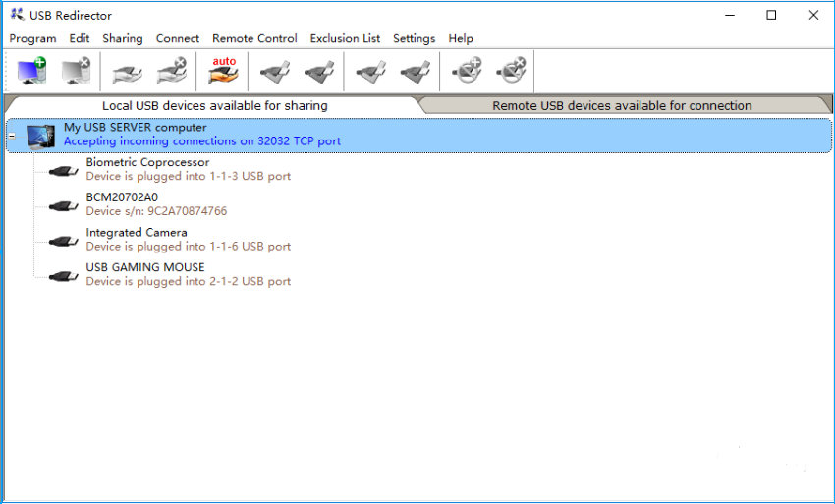Image resolution: width=835 pixels, height=504 pixels.
Task: Click the USB GAMING MOUSE plug icon
Action: pos(64,276)
